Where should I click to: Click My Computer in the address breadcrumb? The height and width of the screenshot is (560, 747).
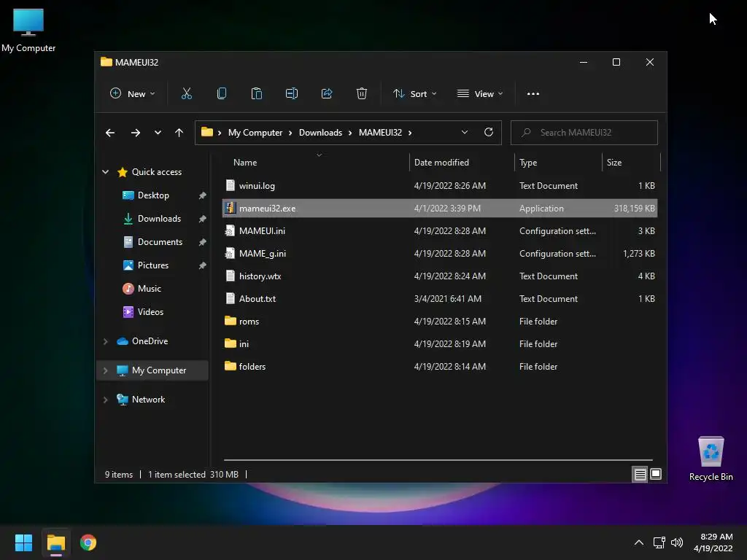click(x=255, y=133)
